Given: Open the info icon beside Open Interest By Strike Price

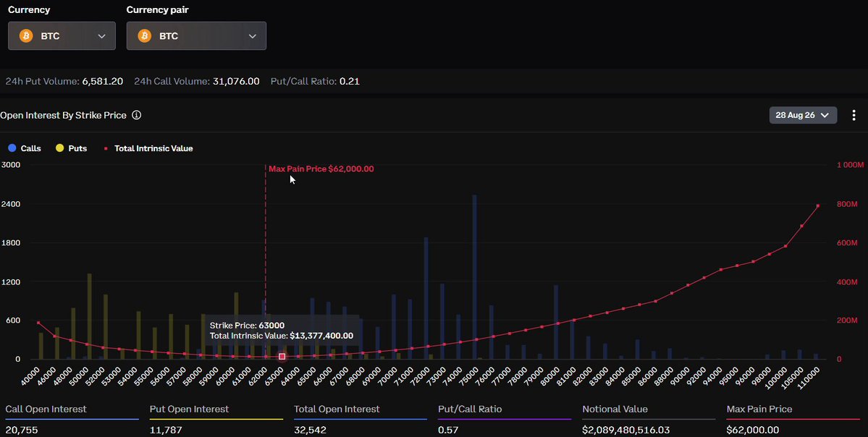Looking at the screenshot, I should (x=136, y=115).
